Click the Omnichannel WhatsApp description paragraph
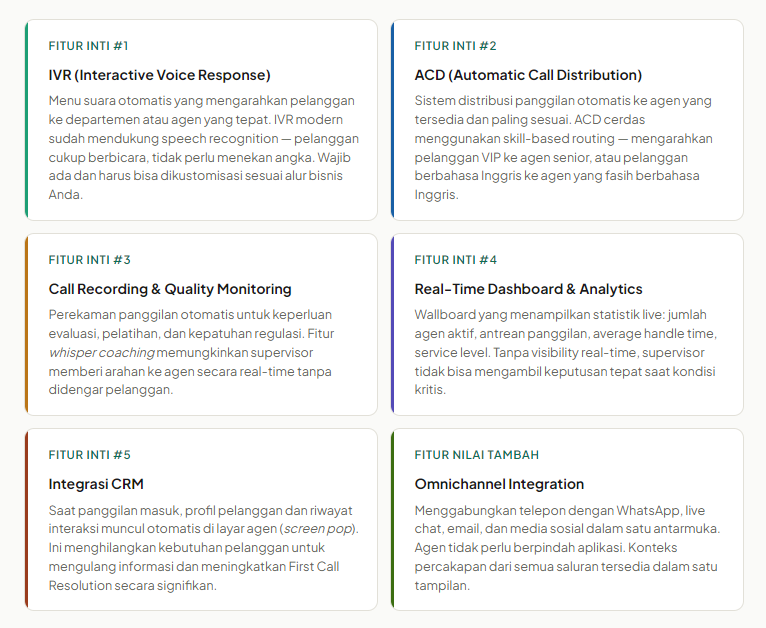The image size is (766, 628). [565, 547]
